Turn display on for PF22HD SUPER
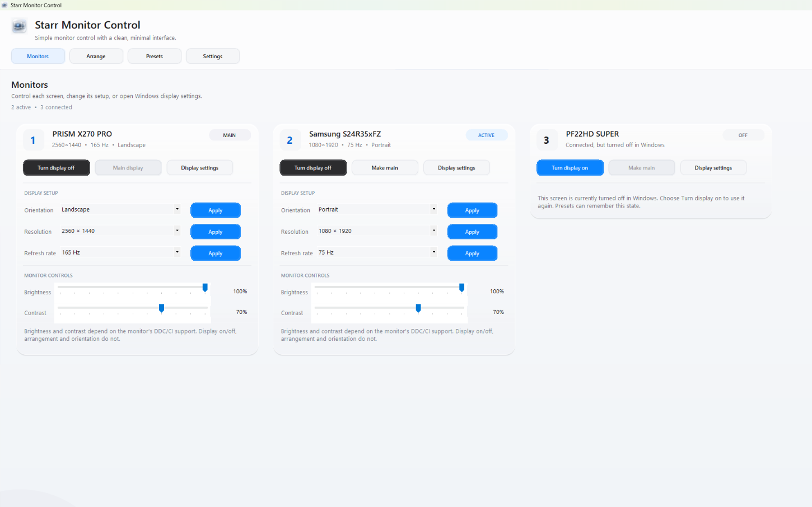This screenshot has width=812, height=507. pyautogui.click(x=570, y=168)
